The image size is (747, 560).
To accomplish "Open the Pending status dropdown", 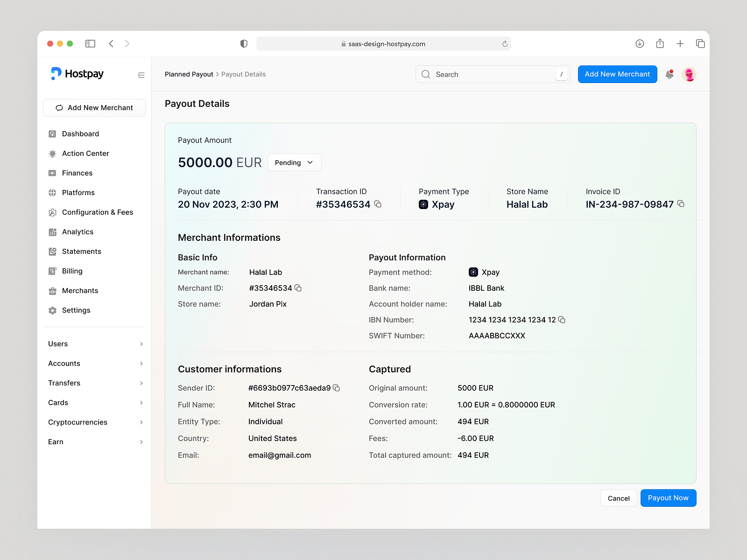I will coord(294,162).
